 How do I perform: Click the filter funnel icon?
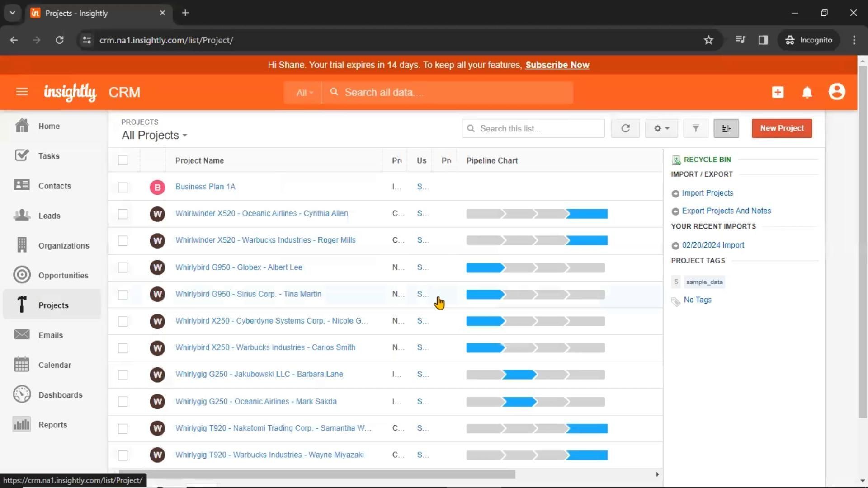click(695, 128)
